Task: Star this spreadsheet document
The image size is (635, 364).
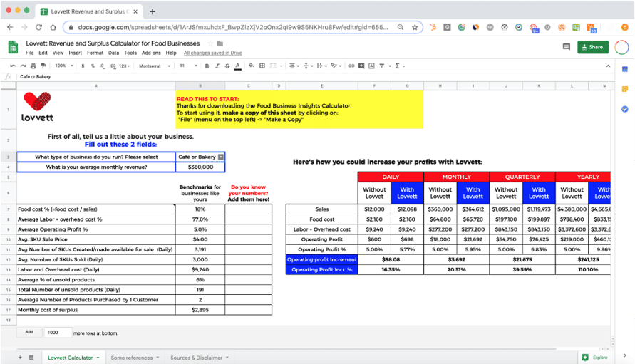Action: point(210,43)
